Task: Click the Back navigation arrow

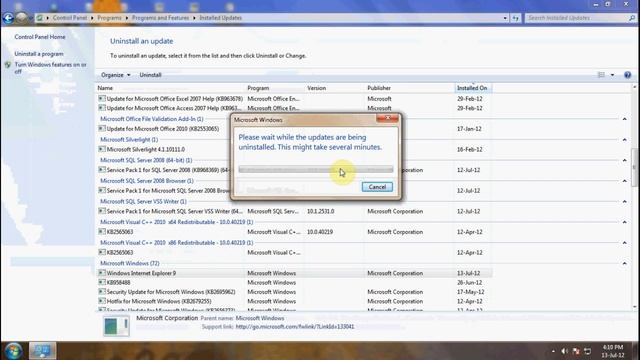Action: (x=8, y=18)
